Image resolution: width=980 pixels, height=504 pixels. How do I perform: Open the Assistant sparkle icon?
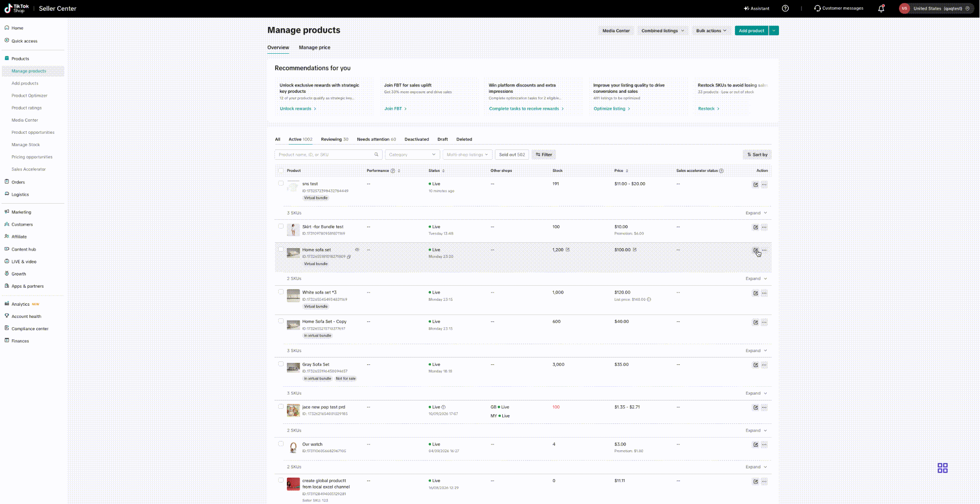[x=746, y=8]
